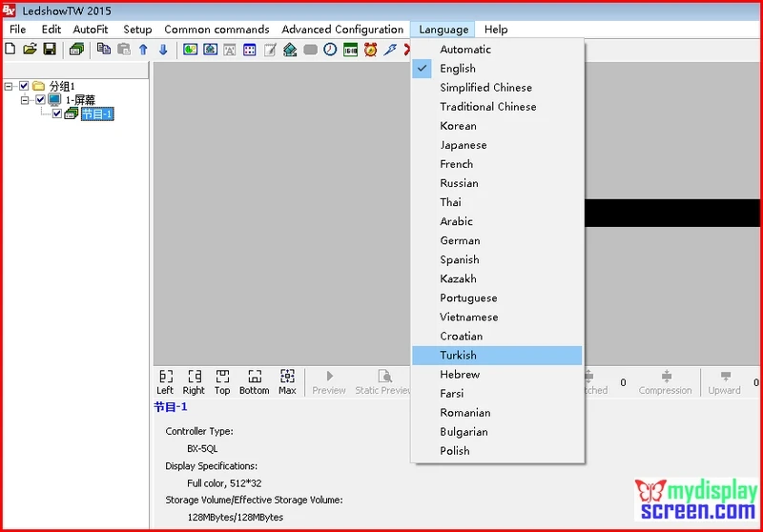The image size is (763, 532).
Task: Click the blue move up arrow
Action: 143,50
